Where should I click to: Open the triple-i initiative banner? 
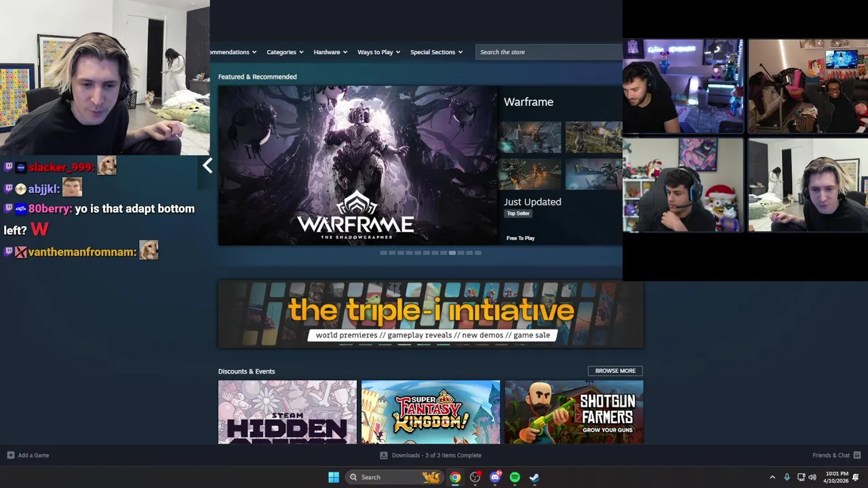431,315
